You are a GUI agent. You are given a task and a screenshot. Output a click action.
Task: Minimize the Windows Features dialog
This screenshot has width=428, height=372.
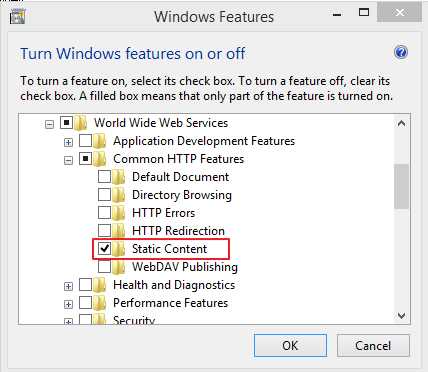click(337, 14)
